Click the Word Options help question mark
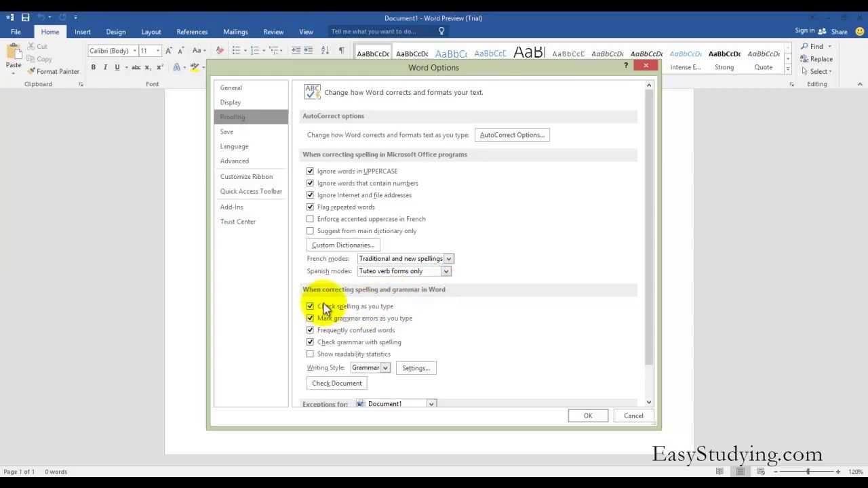This screenshot has width=868, height=488. click(625, 66)
